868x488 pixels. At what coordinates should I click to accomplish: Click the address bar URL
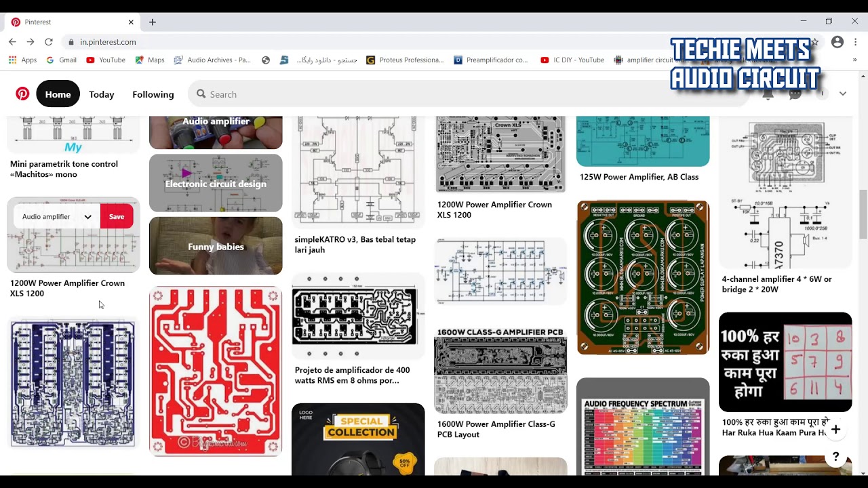point(108,42)
